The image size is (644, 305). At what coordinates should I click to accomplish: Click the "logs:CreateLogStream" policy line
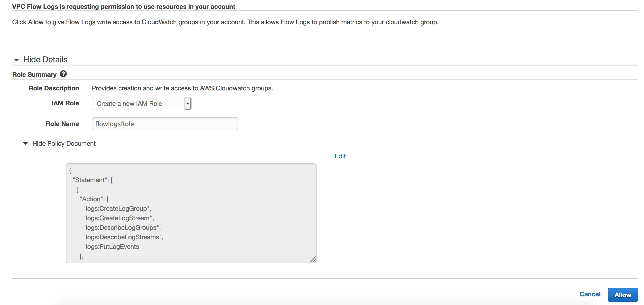tap(119, 218)
